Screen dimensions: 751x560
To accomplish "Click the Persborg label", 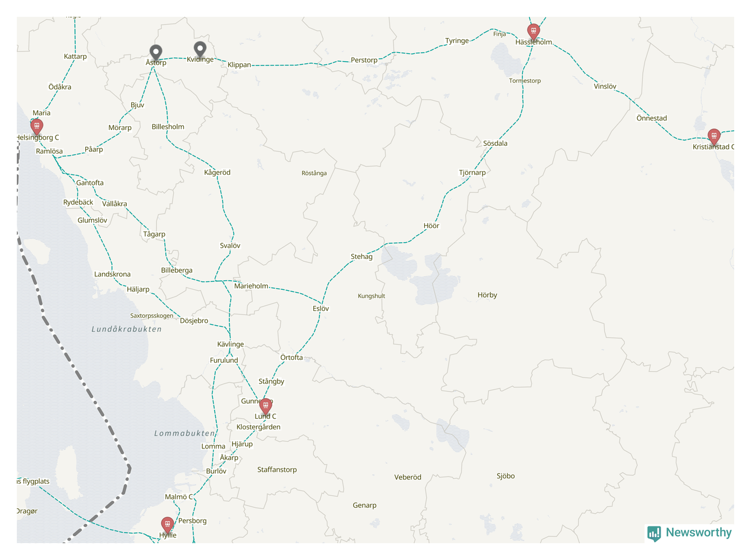I will click(x=192, y=521).
